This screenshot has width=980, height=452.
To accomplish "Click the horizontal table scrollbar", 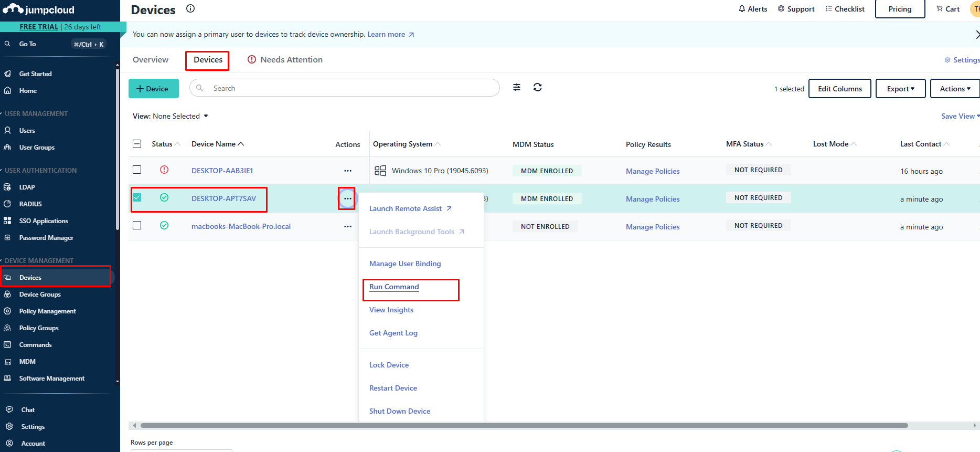I will [x=524, y=425].
